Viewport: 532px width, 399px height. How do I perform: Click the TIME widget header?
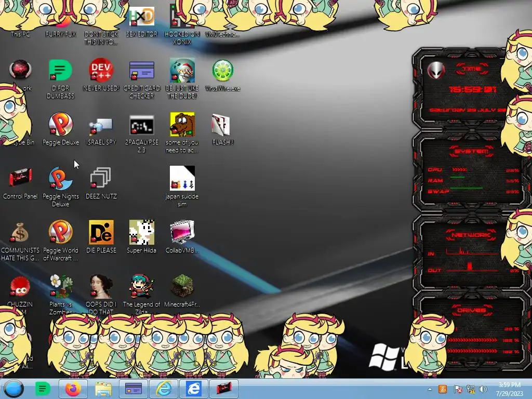[x=472, y=69]
